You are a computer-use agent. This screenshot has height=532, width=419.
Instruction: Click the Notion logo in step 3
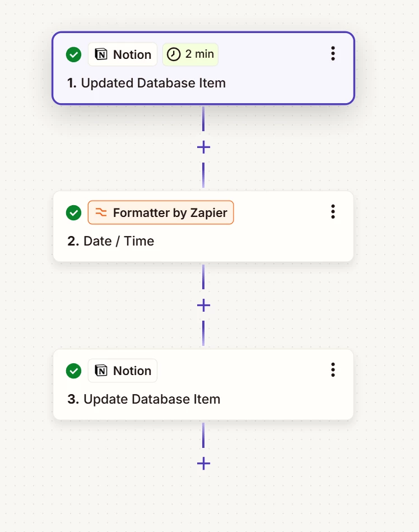point(101,371)
